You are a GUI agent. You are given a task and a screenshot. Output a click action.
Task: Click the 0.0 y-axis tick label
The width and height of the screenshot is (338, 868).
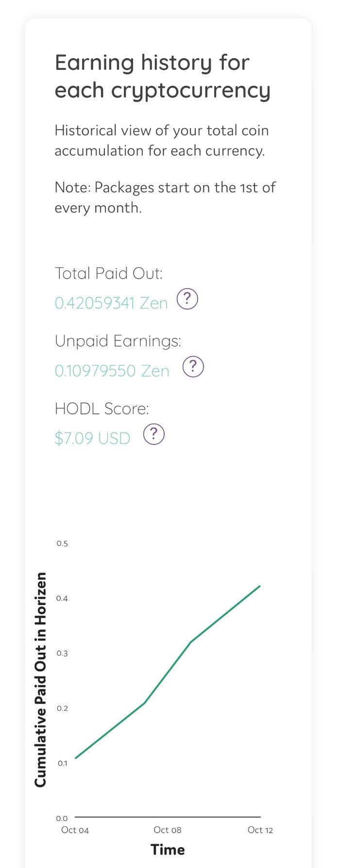pyautogui.click(x=62, y=819)
